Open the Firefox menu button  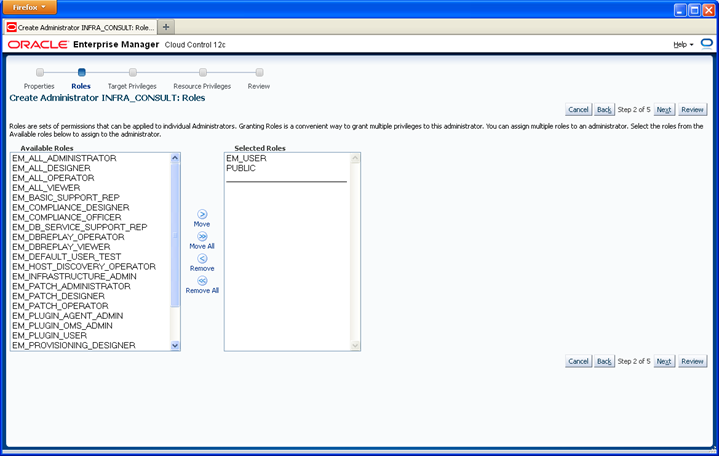pos(29,7)
